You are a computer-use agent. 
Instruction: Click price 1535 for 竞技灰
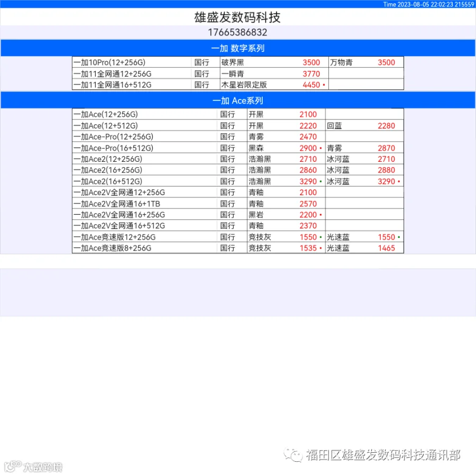click(x=308, y=248)
